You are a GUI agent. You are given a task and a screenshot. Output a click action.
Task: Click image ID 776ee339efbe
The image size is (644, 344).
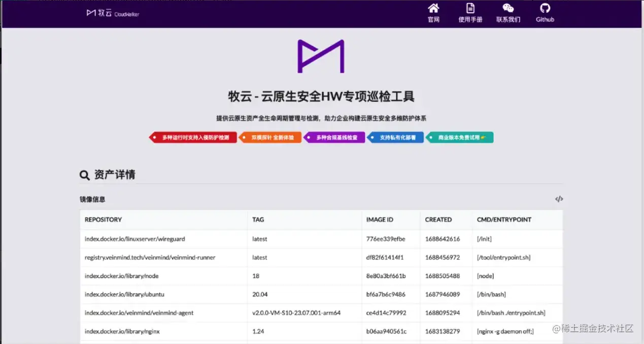(x=386, y=239)
